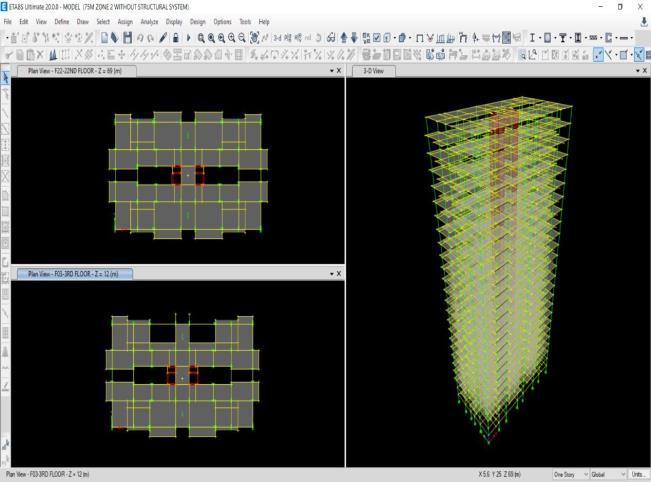Open a model file using the Open icon
The height and width of the screenshot is (482, 651).
tap(115, 38)
